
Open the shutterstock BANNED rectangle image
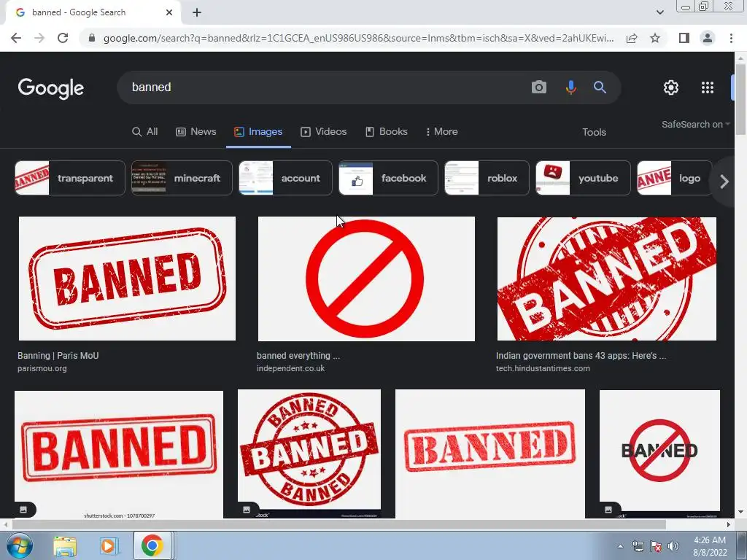click(119, 454)
